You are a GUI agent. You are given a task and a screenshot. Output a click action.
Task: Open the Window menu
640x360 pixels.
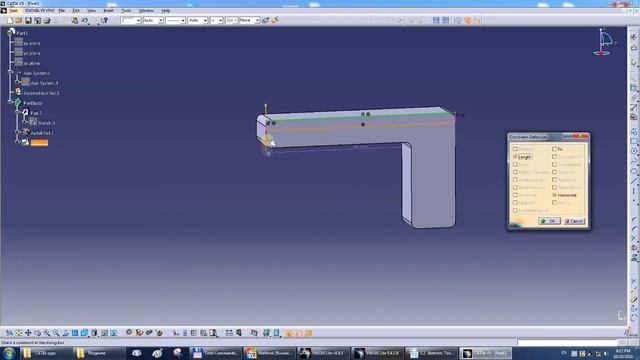[147, 11]
